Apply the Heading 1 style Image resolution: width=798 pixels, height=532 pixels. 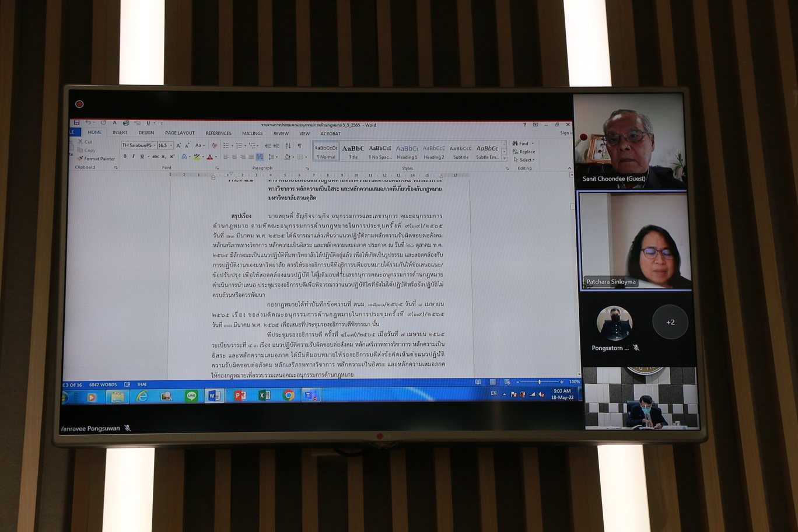(407, 152)
